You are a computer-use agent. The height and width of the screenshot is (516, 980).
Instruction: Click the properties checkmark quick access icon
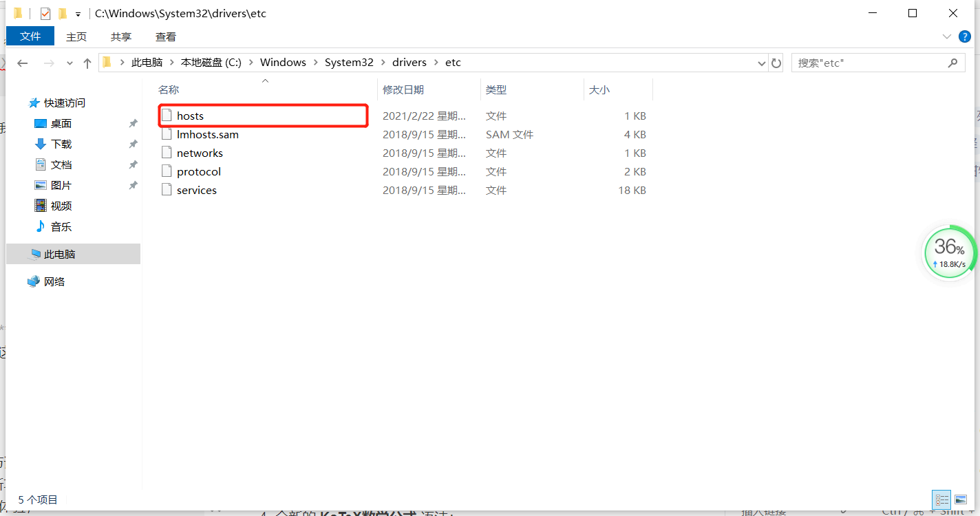45,14
